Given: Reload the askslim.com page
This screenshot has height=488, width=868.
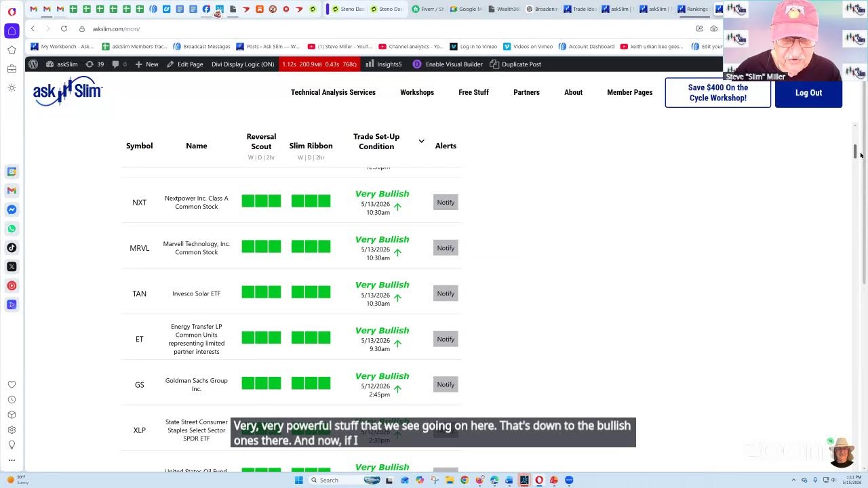Looking at the screenshot, I should click(x=64, y=28).
